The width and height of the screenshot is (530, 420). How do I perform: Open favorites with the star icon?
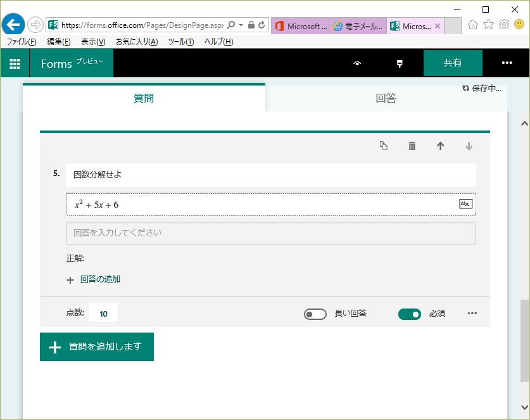(x=488, y=24)
